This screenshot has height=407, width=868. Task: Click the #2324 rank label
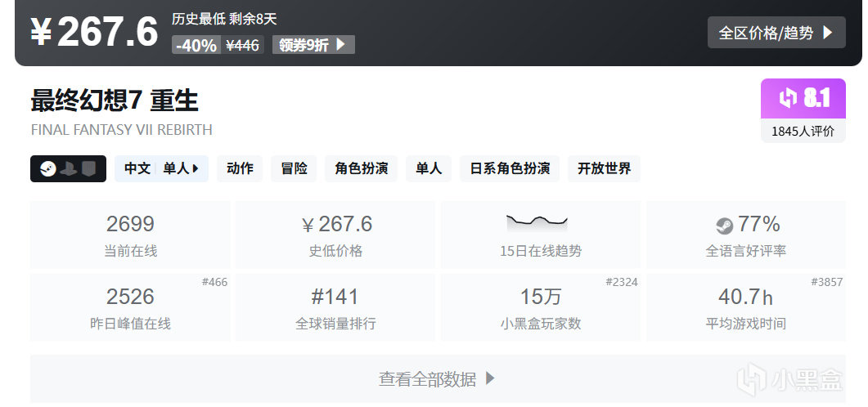(622, 283)
